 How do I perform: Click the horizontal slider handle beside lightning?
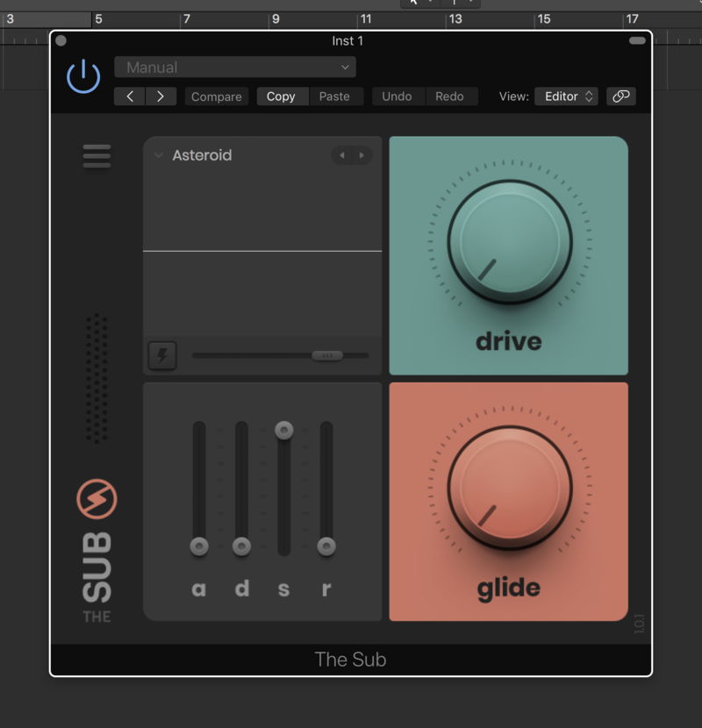pos(327,355)
